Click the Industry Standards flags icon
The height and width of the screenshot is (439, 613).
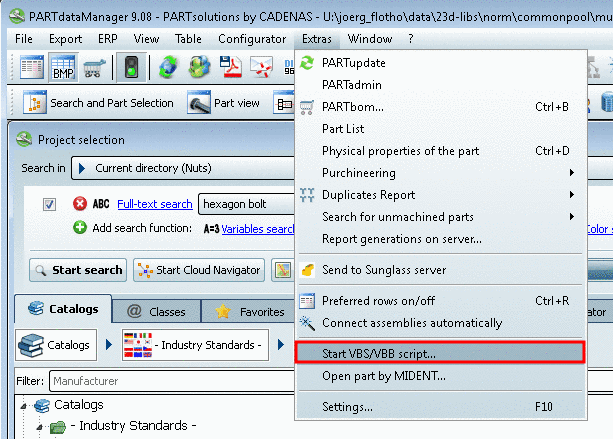point(138,344)
